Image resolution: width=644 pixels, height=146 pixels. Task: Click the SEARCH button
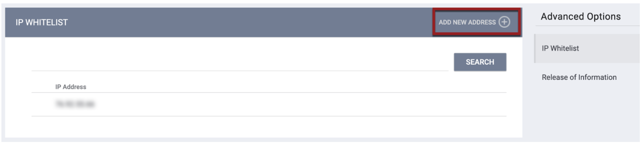tap(480, 62)
